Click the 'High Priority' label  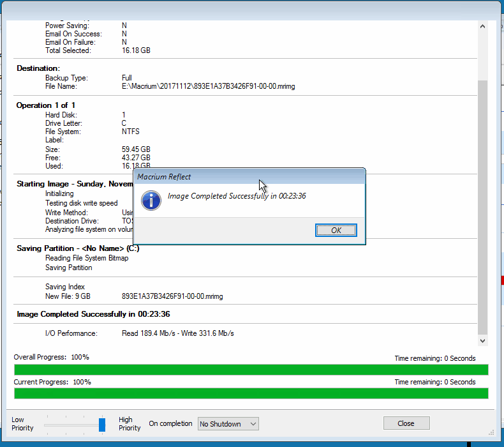[130, 424]
